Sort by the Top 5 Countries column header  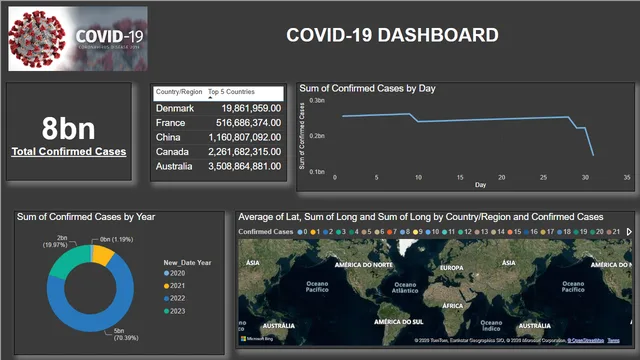click(231, 92)
